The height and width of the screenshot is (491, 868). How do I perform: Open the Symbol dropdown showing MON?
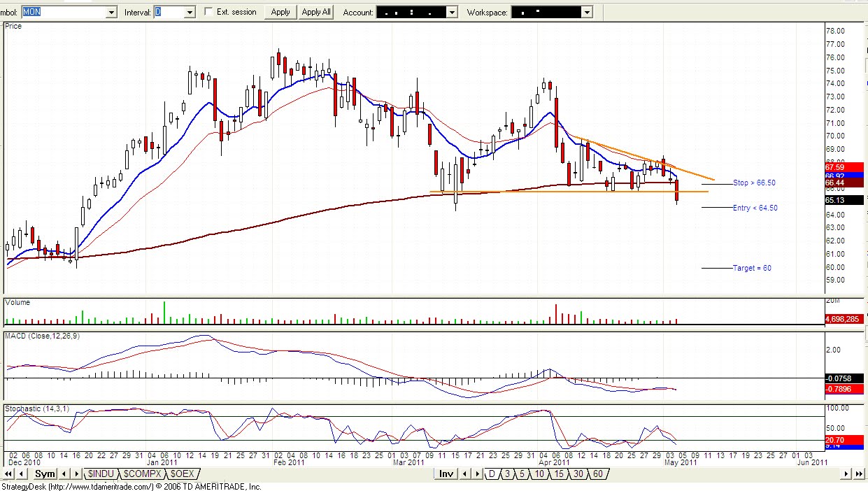coord(111,13)
